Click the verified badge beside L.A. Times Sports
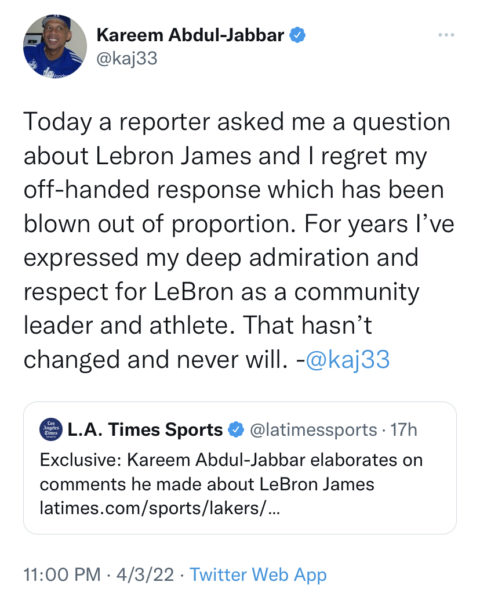 [236, 430]
